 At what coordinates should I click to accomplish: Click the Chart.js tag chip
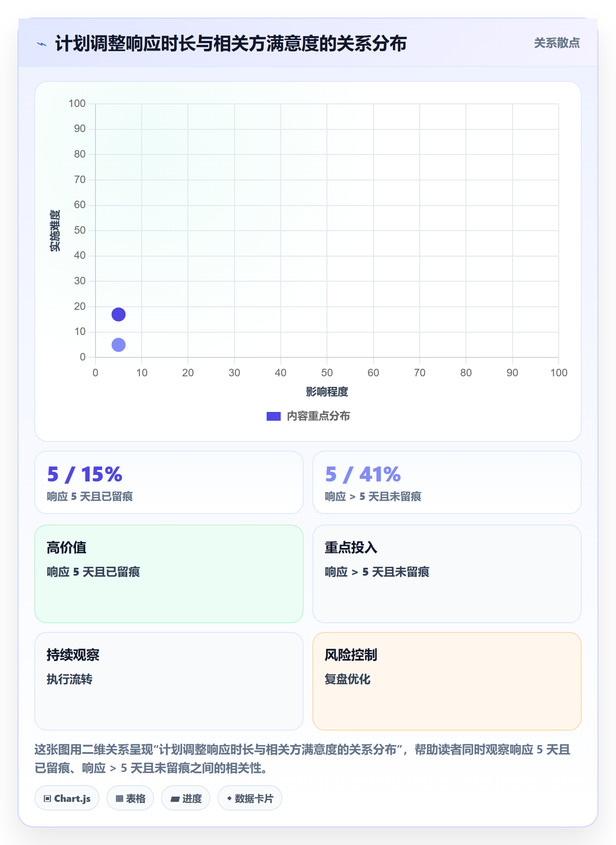(x=67, y=798)
